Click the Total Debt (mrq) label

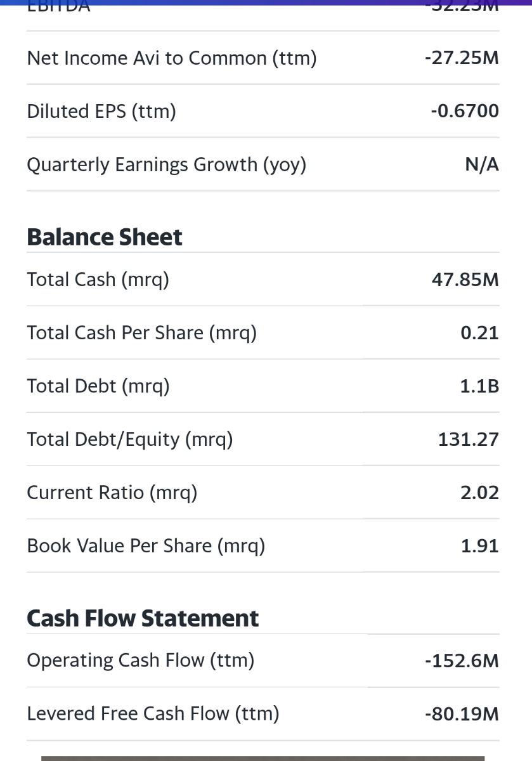tap(98, 386)
